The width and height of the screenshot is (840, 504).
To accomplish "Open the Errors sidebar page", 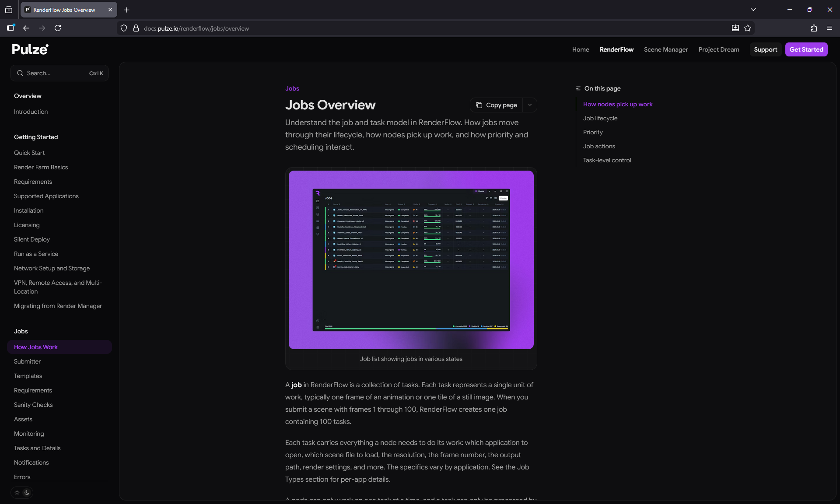I will 22,477.
